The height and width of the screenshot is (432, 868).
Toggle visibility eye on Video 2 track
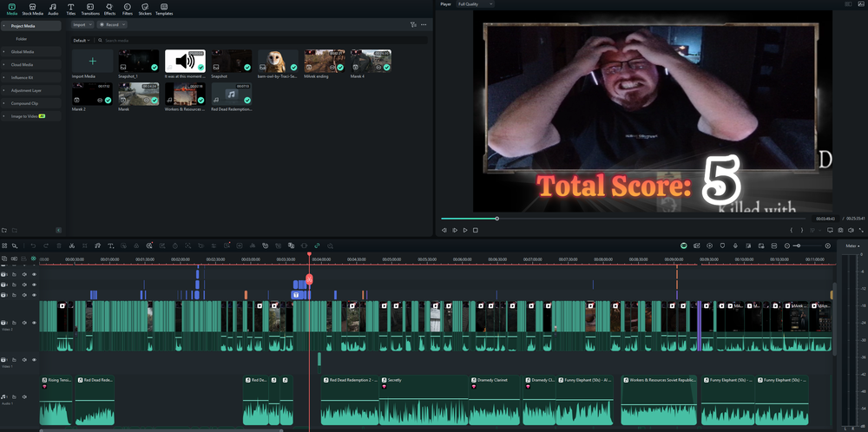(x=34, y=323)
